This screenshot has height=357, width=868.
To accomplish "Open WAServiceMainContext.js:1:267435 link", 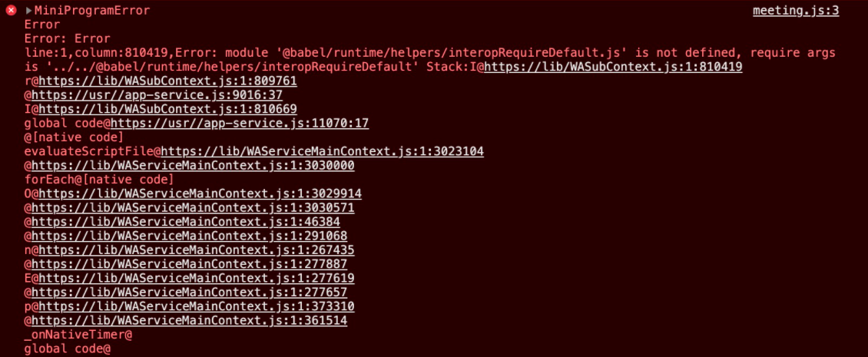I will point(197,250).
